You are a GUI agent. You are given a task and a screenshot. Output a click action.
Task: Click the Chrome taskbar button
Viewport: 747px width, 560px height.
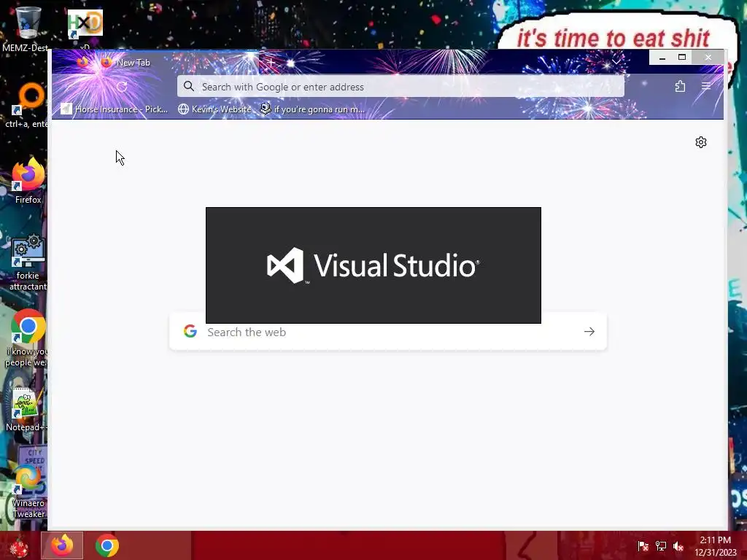107,545
